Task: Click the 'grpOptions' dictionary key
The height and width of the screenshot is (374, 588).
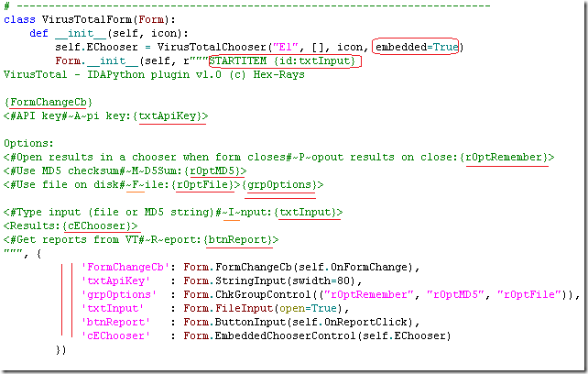Action: tap(119, 295)
